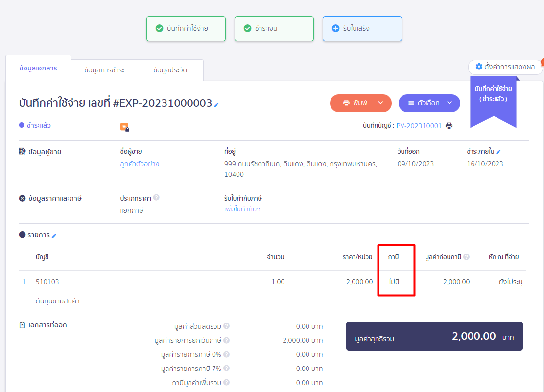Click help icon beside มูลค่ารายการภาษี 7%
This screenshot has width=544, height=392.
point(226,369)
